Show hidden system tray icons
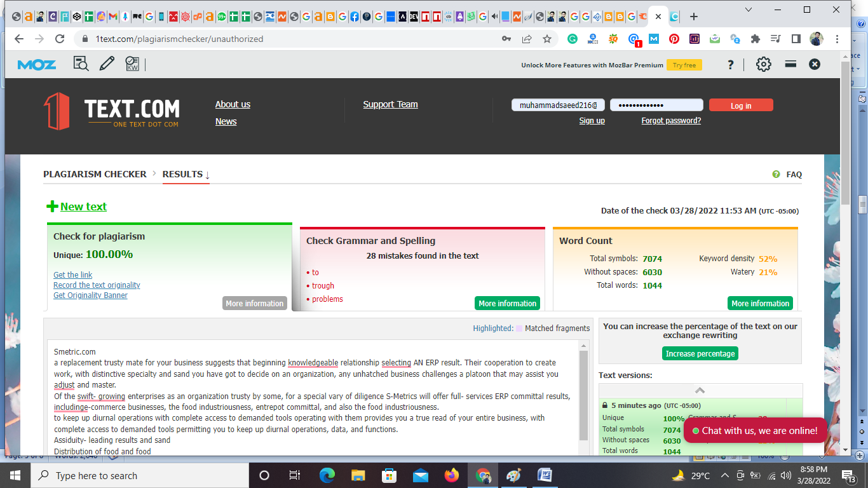This screenshot has width=868, height=488. [x=724, y=475]
